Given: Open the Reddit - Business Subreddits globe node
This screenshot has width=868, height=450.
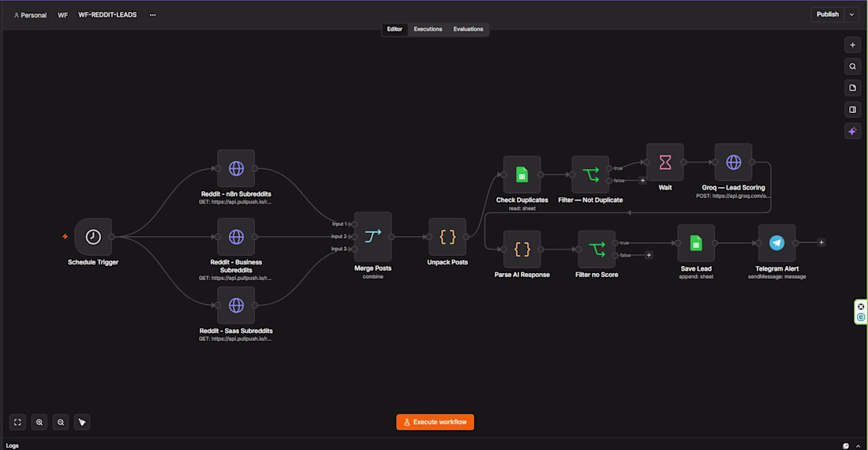Looking at the screenshot, I should (x=236, y=236).
